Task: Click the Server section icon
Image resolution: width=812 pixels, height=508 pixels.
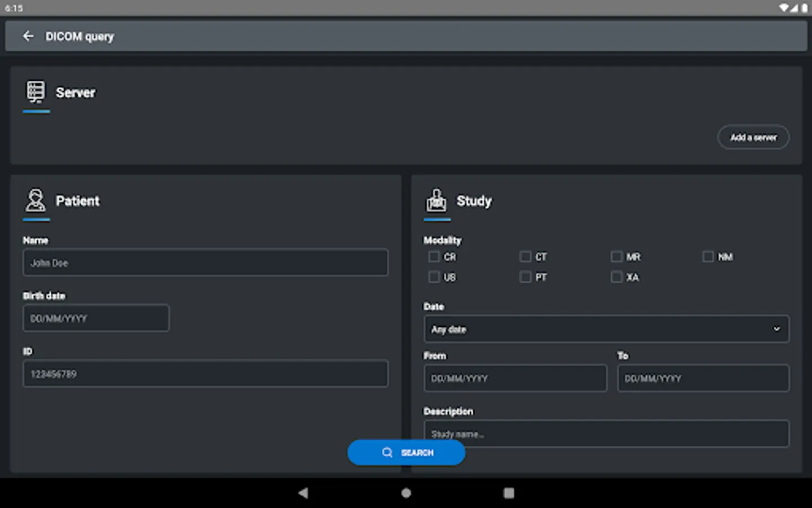Action: point(36,91)
